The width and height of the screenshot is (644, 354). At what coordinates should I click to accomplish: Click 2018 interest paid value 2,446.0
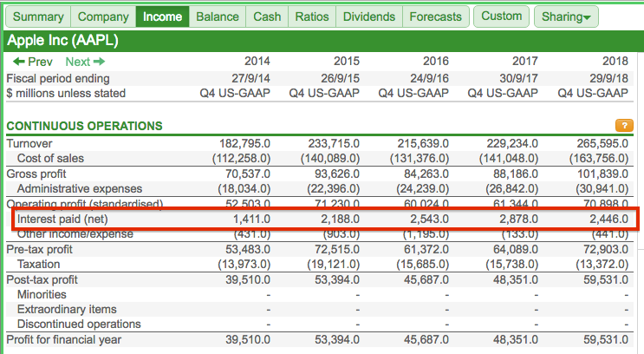pos(609,220)
